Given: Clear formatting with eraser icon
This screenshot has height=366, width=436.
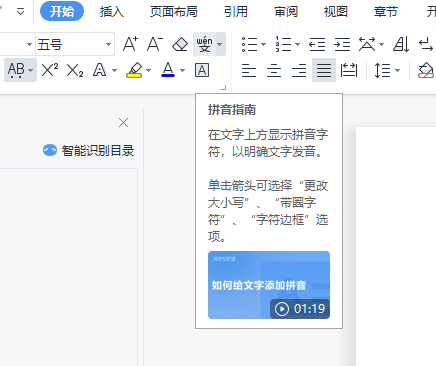Looking at the screenshot, I should 180,44.
